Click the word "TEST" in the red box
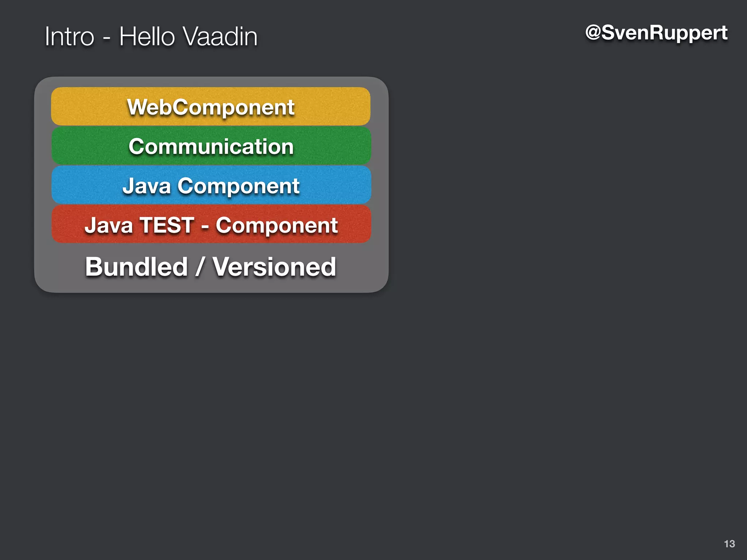Viewport: 747px width, 560px height. pos(167,225)
